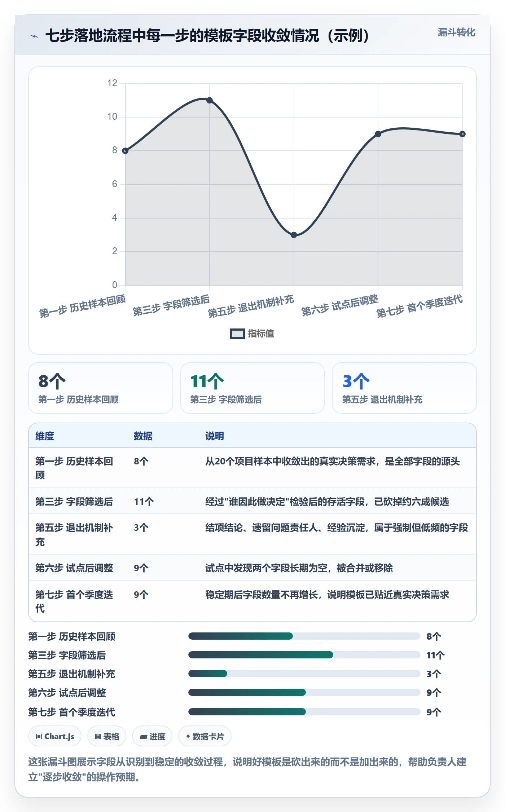This screenshot has height=812, width=505.
Task: Click the lightning icon beside the title
Action: pos(34,36)
